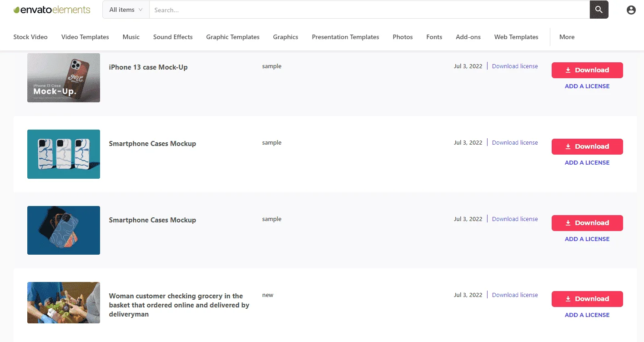The width and height of the screenshot is (644, 342).
Task: Expand the More navigation menu
Action: pyautogui.click(x=567, y=37)
